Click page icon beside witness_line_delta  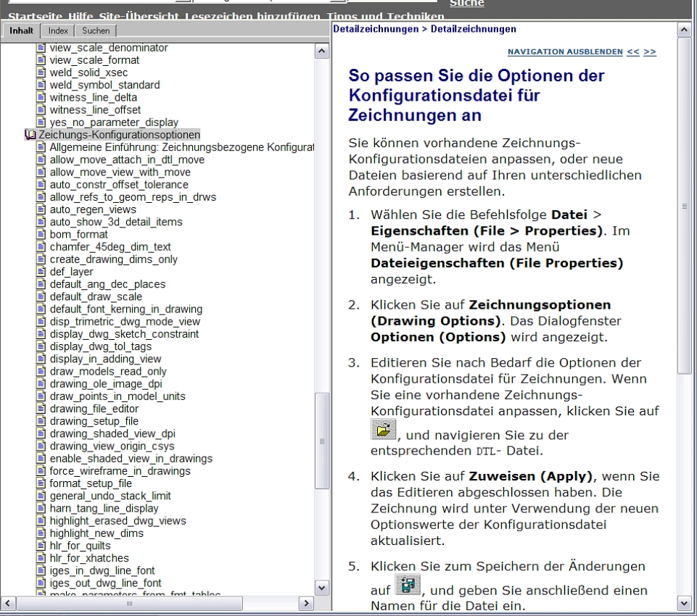[x=41, y=97]
